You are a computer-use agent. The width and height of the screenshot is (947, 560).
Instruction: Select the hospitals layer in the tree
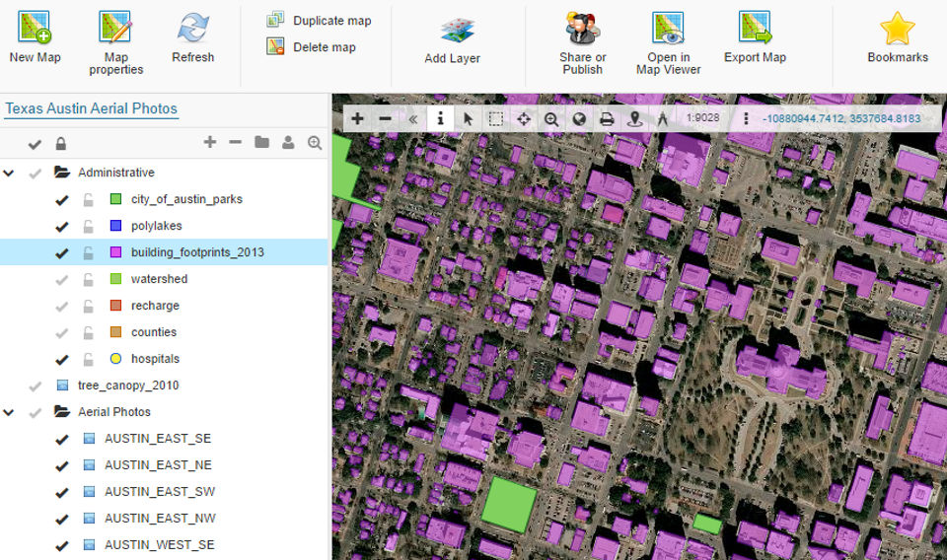click(155, 359)
